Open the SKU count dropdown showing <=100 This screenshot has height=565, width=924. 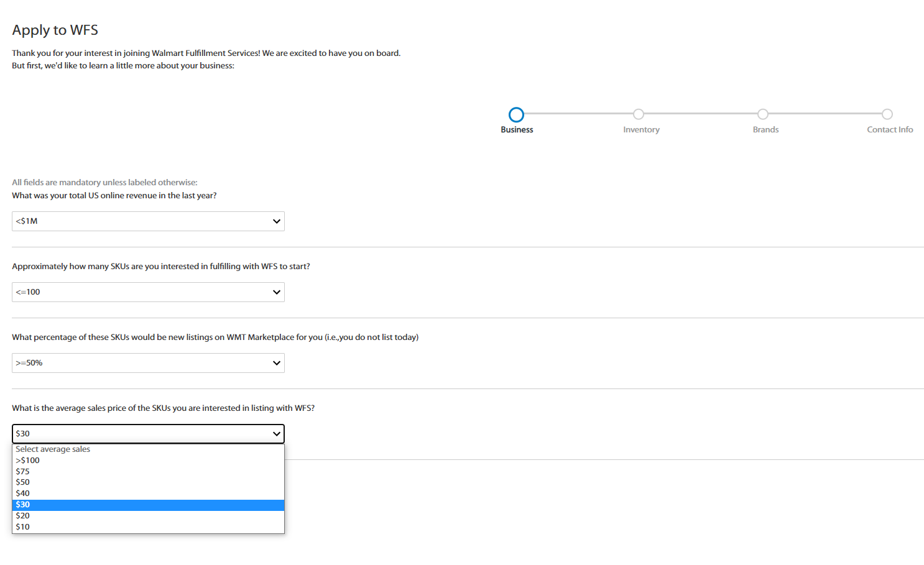pyautogui.click(x=148, y=292)
